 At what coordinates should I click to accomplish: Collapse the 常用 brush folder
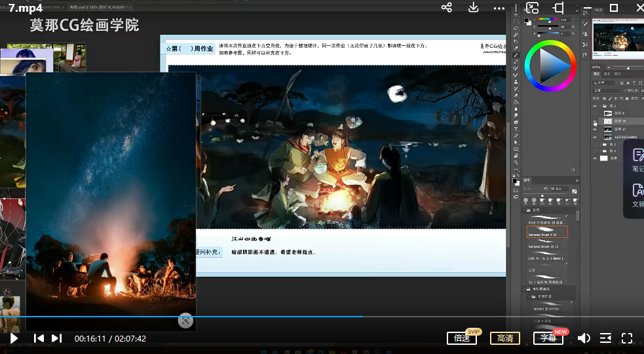point(525,210)
